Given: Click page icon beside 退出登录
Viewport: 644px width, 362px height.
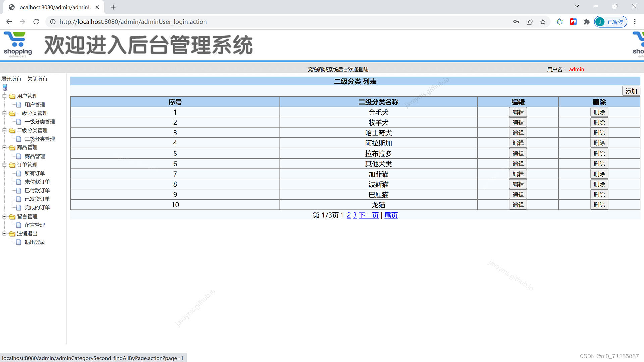Looking at the screenshot, I should [19, 242].
